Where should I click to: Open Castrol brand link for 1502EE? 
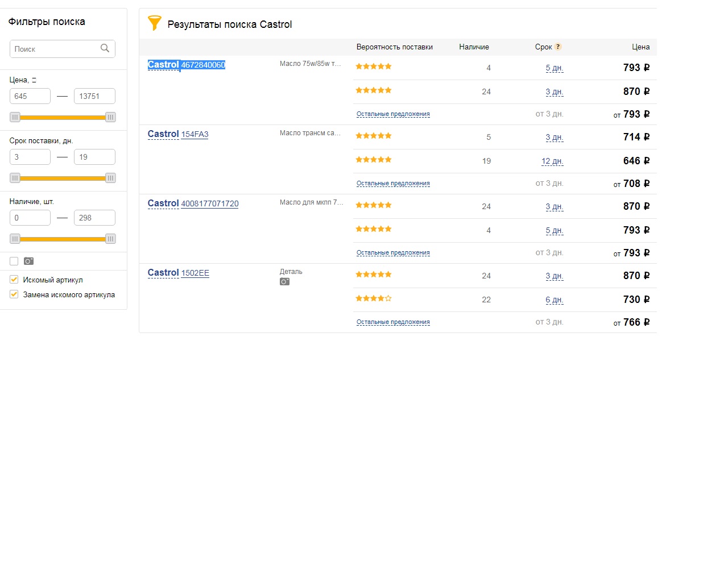click(163, 273)
